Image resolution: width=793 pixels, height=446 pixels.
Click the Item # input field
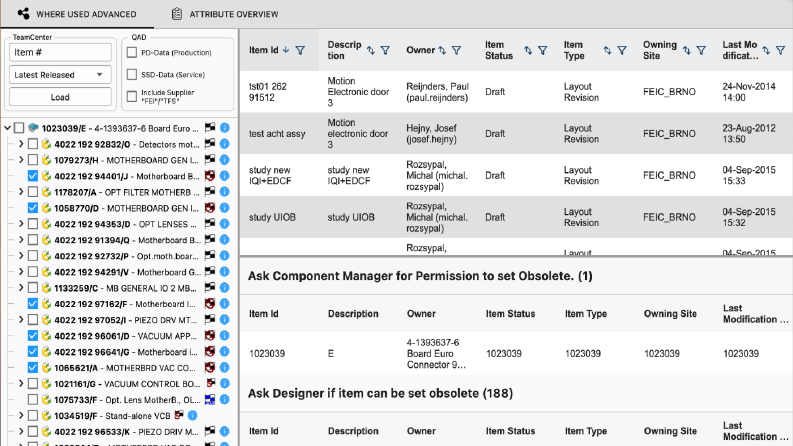[60, 52]
